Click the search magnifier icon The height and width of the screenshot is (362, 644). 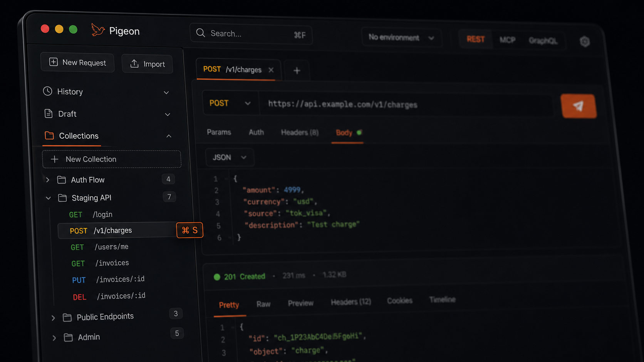200,33
